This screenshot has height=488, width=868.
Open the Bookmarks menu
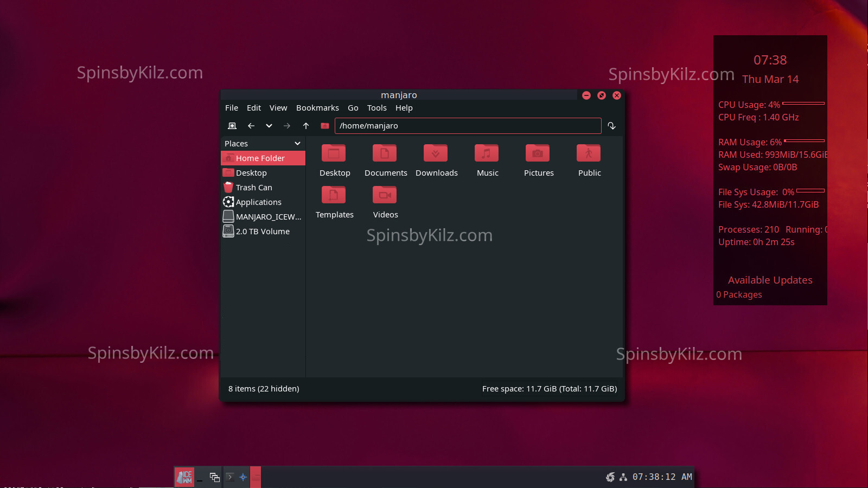[317, 108]
